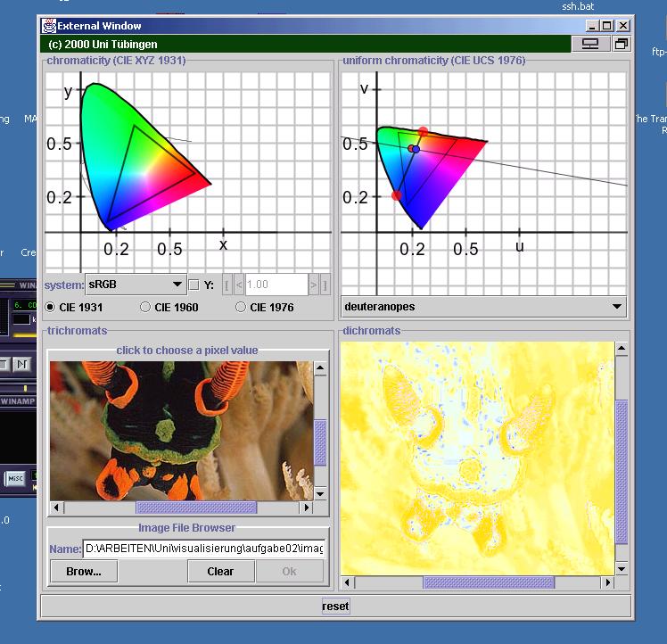
Task: Click the maximize frame icon in the green bar
Action: tap(621, 44)
